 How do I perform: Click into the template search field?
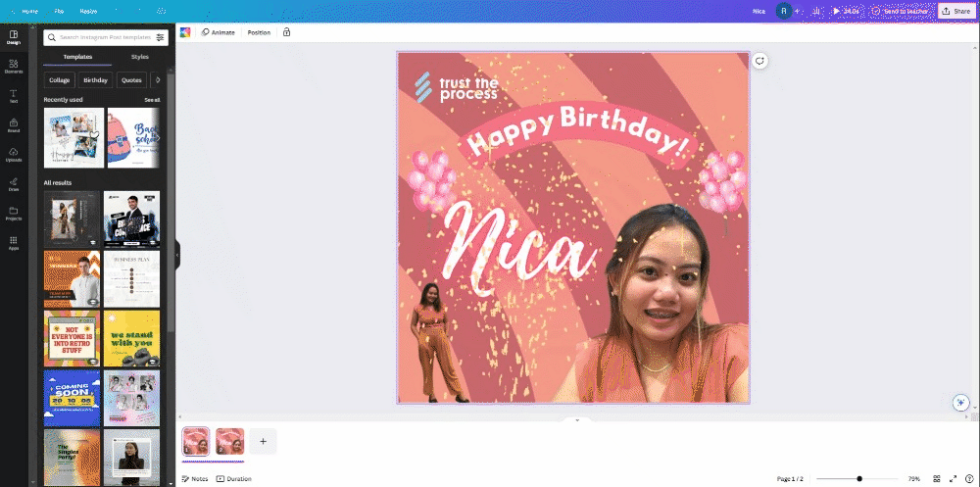pyautogui.click(x=106, y=37)
